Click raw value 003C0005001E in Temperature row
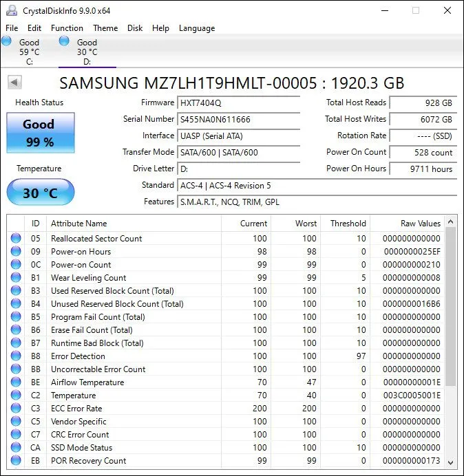464x476 pixels. click(412, 396)
